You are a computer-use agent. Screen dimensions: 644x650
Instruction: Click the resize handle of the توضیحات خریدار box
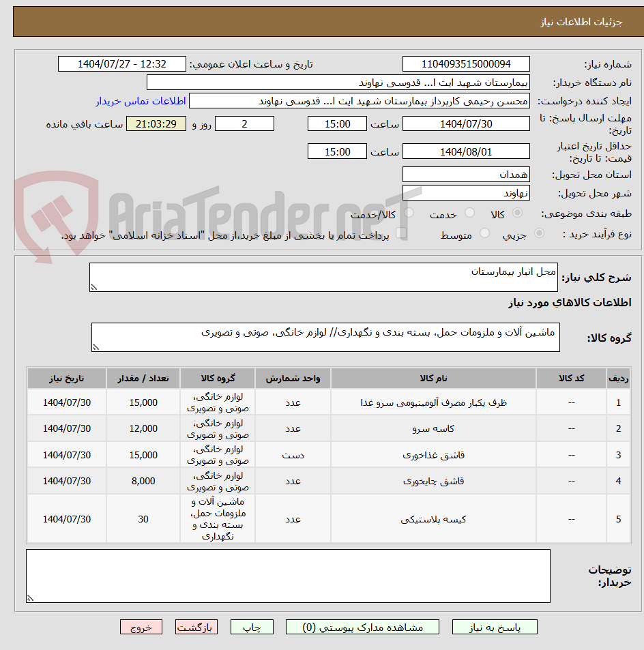[28, 597]
